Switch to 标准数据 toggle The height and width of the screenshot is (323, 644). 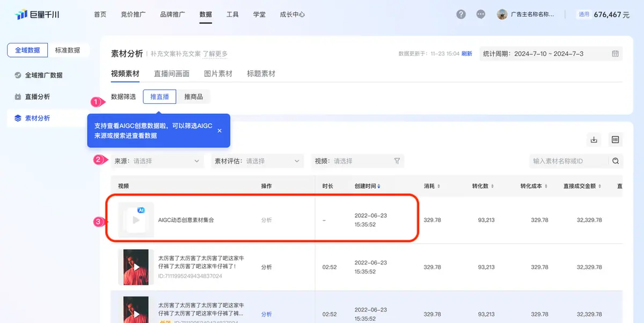[68, 50]
